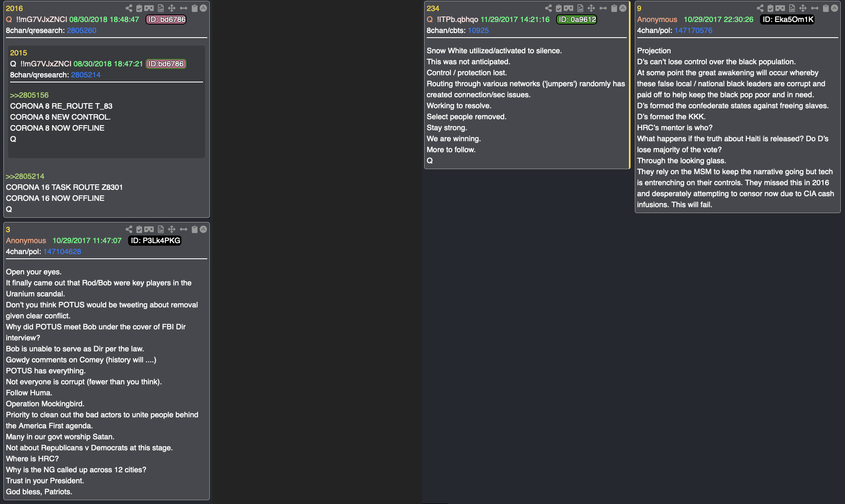Collapse post 2016 with the round chevron
Screen dimensions: 845x504
pos(203,8)
